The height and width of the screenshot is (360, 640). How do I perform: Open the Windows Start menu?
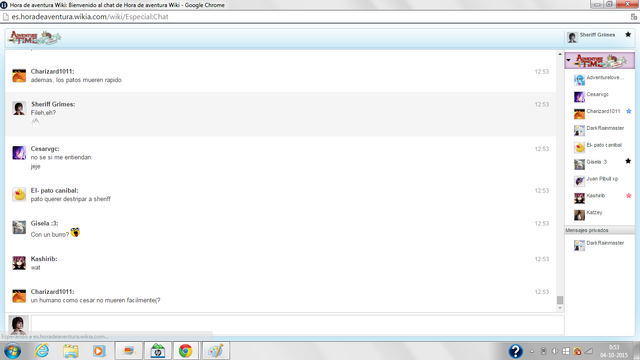[x=13, y=351]
